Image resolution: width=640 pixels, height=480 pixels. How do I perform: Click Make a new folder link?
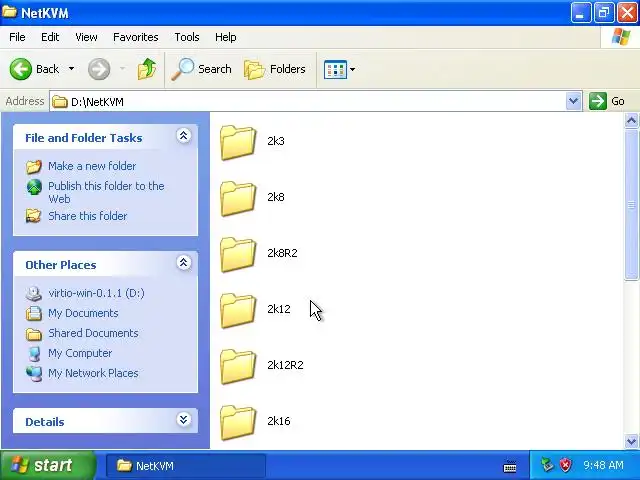coord(92,166)
